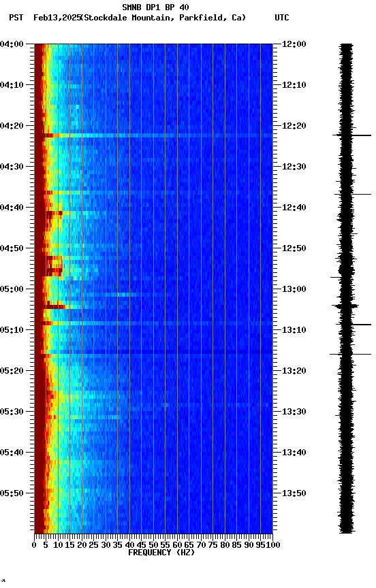Click the 12:10 UTC time label

[294, 85]
